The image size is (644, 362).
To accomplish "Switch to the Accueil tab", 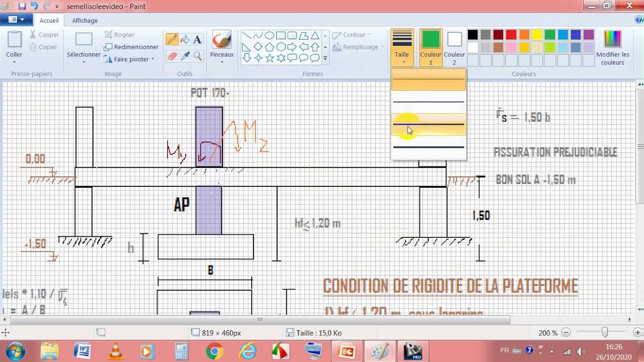I will point(49,20).
